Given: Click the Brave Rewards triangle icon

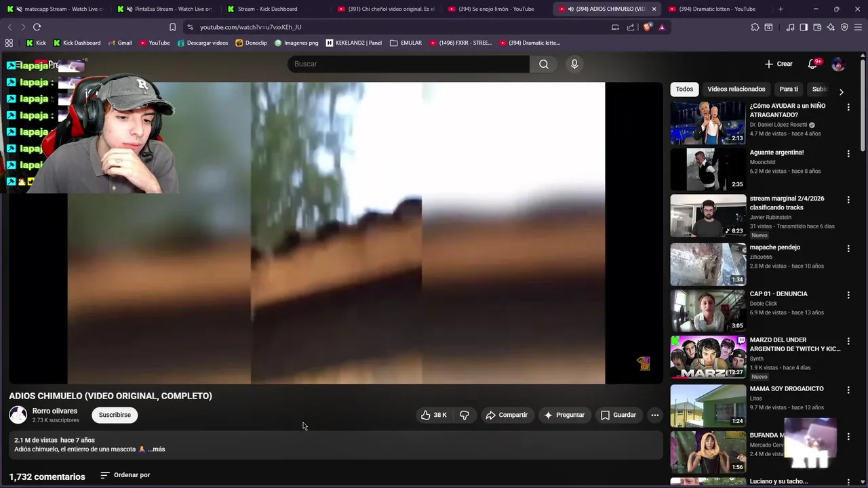Looking at the screenshot, I should [x=662, y=27].
